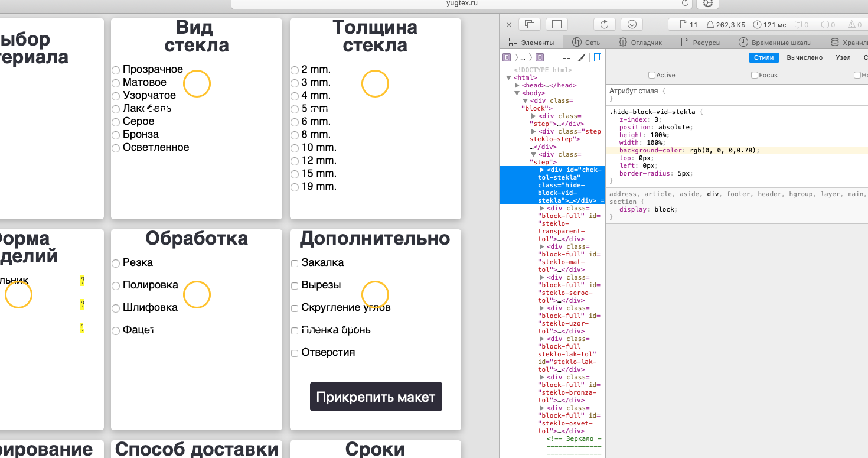Expand steklo-bronza-tol div node
Image resolution: width=868 pixels, height=458 pixels.
[x=542, y=377]
